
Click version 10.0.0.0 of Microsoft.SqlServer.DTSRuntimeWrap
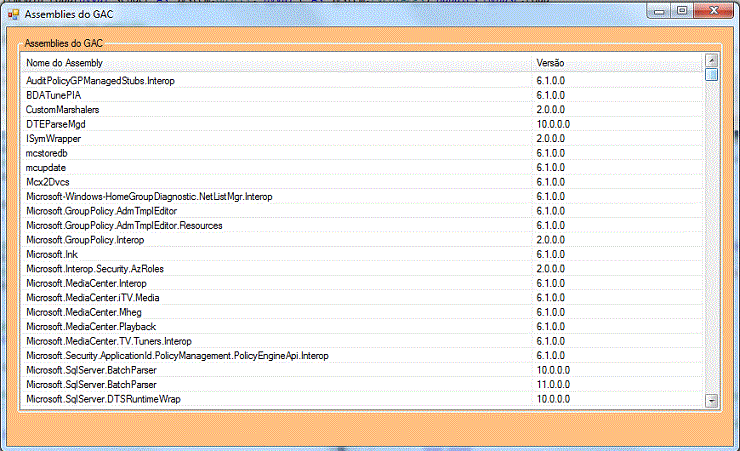(553, 399)
